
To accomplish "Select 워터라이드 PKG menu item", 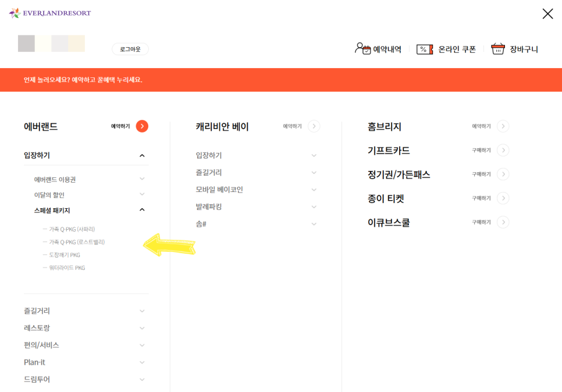I will pyautogui.click(x=67, y=268).
